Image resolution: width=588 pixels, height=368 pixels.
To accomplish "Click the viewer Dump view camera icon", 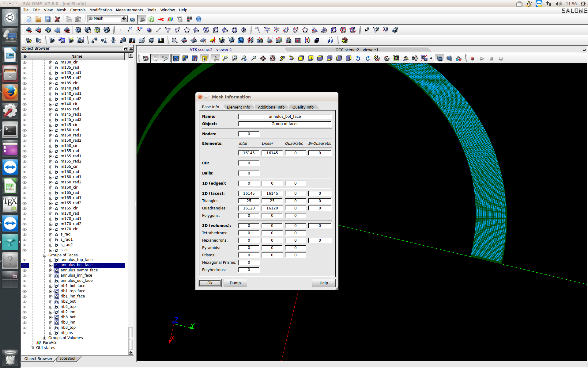I will pyautogui.click(x=146, y=59).
